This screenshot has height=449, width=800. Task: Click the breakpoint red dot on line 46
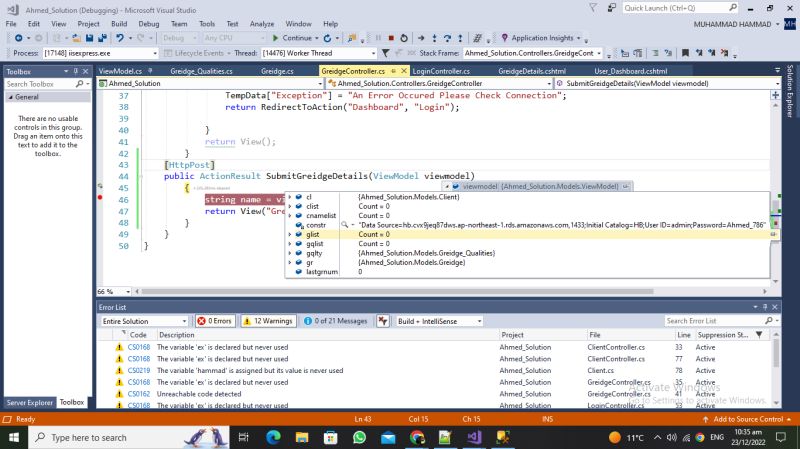pos(101,197)
